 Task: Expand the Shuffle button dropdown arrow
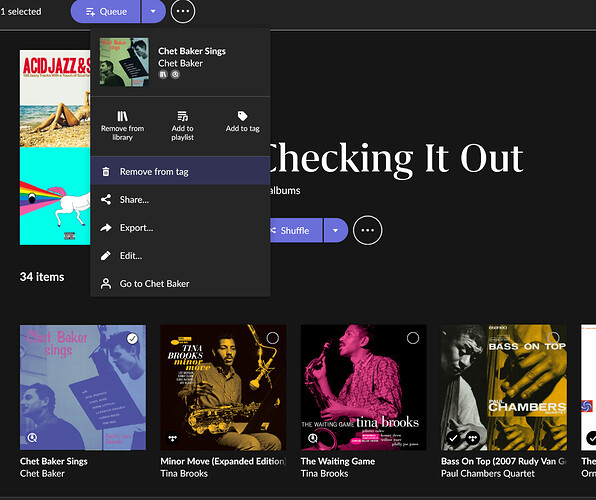click(x=336, y=230)
